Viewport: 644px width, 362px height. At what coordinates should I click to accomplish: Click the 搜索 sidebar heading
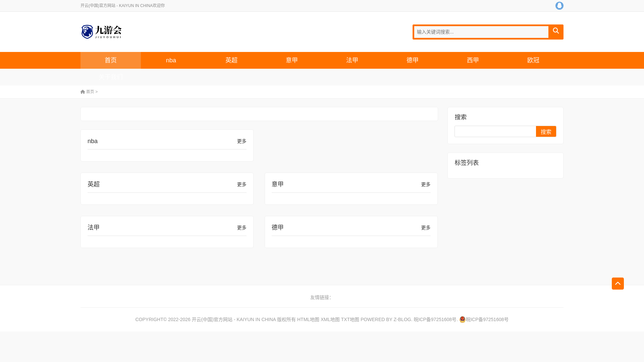coord(461,117)
